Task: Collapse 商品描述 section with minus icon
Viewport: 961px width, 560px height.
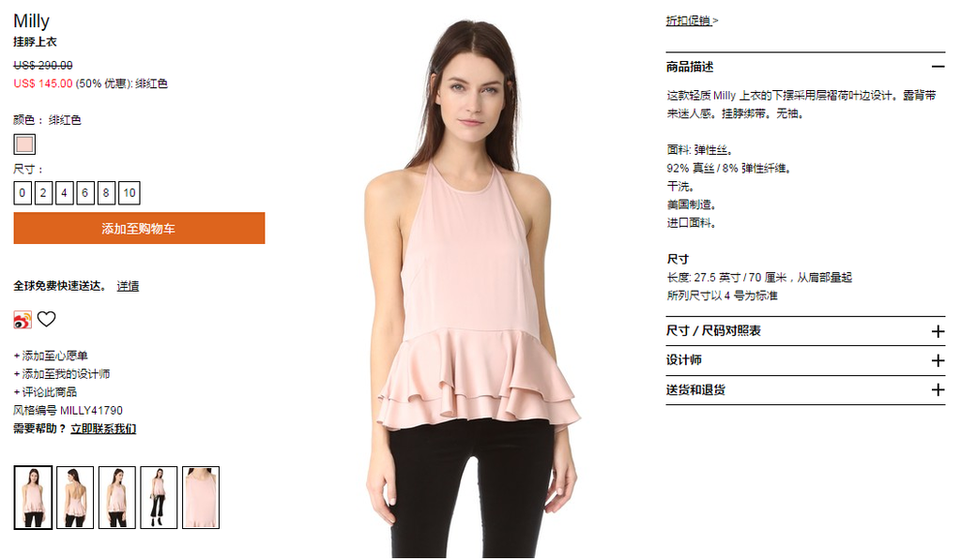Action: (938, 67)
